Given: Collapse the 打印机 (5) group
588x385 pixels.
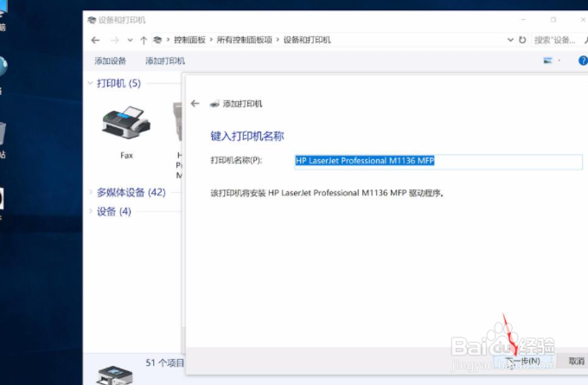Looking at the screenshot, I should click(x=90, y=83).
